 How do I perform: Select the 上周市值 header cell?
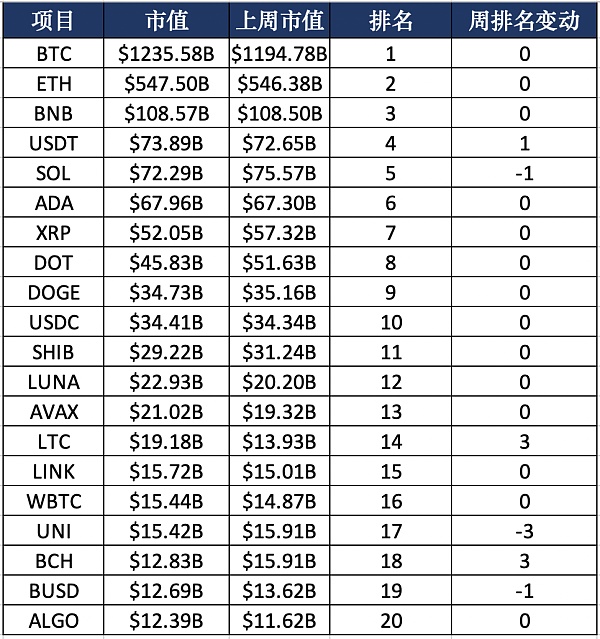282,21
